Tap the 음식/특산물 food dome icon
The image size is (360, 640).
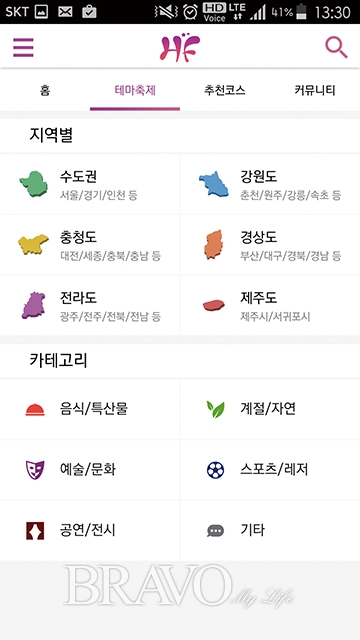pyautogui.click(x=35, y=409)
